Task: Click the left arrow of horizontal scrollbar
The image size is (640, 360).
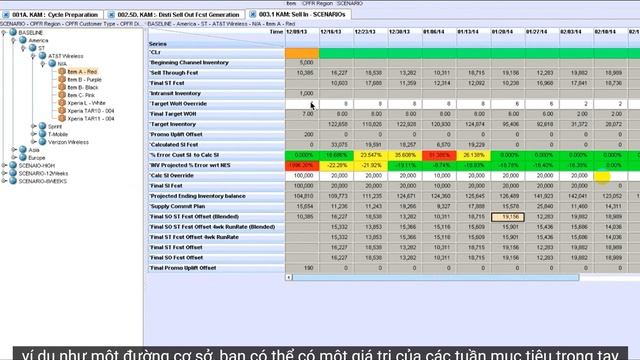Action: (289, 278)
